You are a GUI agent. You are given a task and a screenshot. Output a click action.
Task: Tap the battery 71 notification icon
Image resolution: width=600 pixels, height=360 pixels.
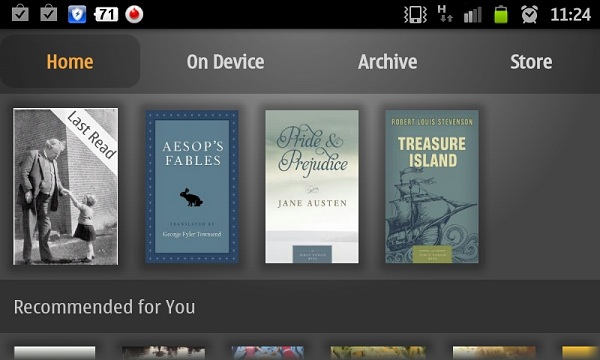coord(106,15)
